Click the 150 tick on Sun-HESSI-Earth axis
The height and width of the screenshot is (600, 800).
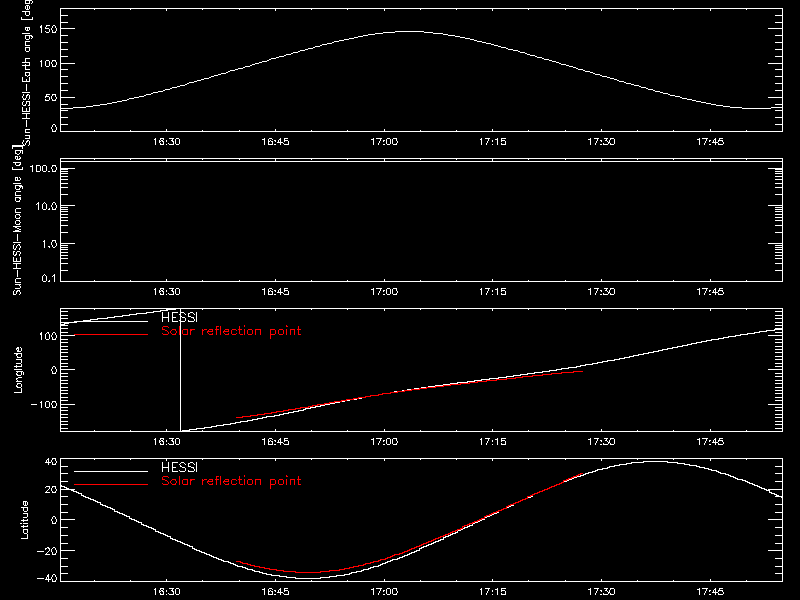(x=48, y=30)
